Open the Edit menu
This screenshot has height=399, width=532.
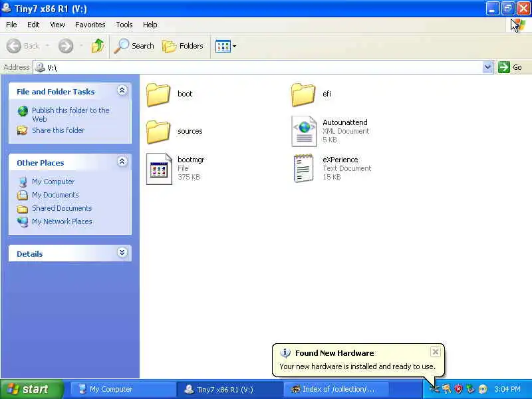tap(33, 25)
